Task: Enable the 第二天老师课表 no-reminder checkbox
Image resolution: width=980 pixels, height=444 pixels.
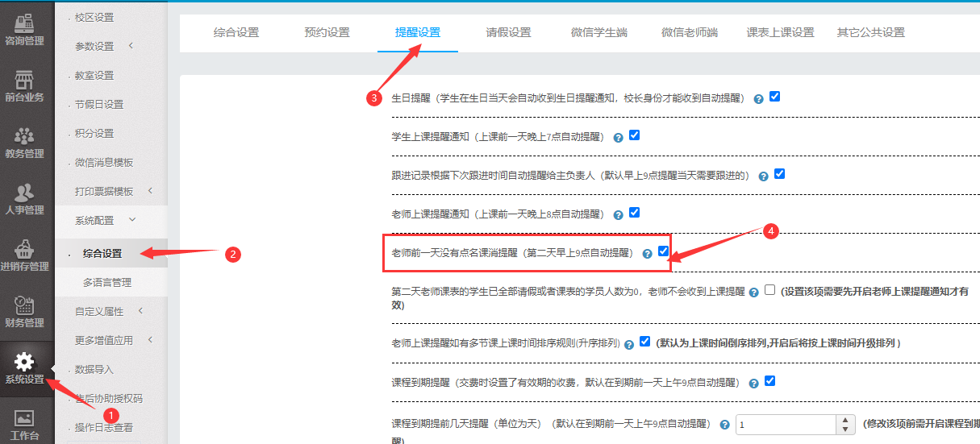Action: point(769,290)
